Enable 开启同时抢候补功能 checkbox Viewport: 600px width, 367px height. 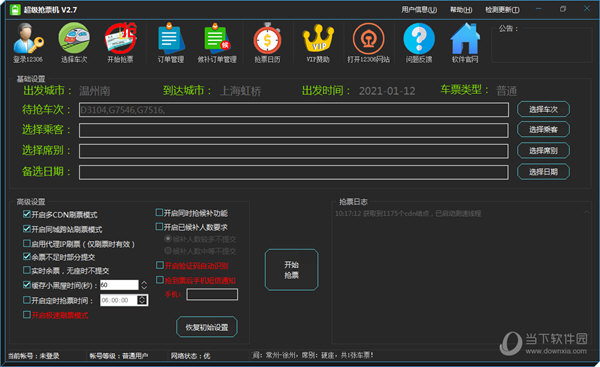[x=159, y=212]
